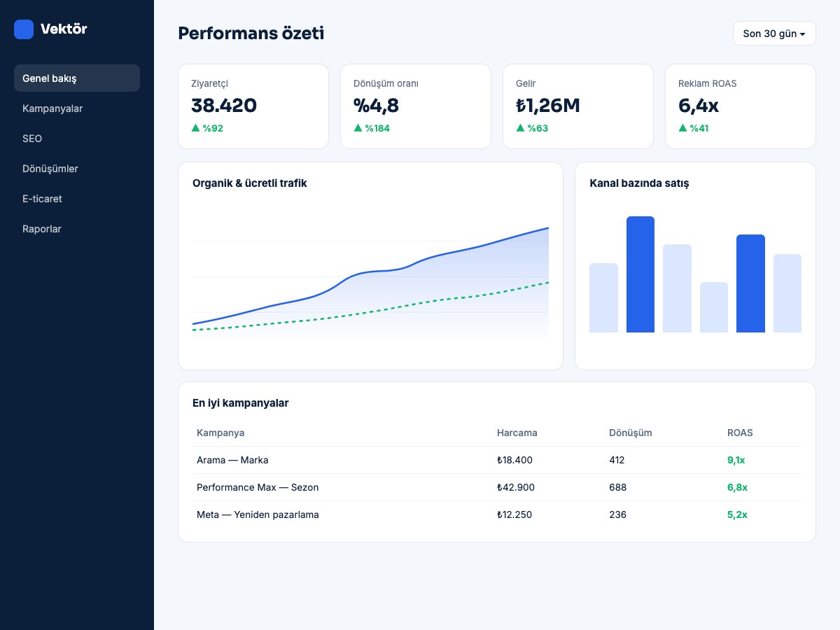840x630 pixels.
Task: Click the Kampanya column header
Action: pos(220,433)
